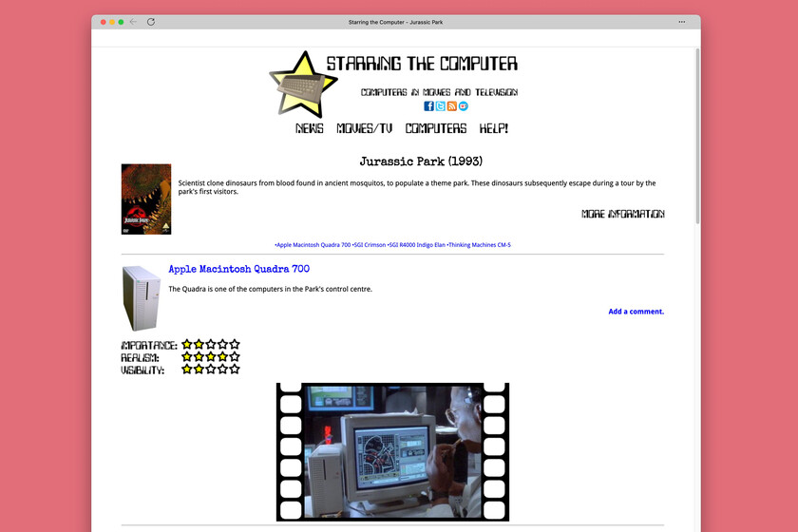798x532 pixels.
Task: Click the page vertical scrollbar
Action: click(x=697, y=136)
